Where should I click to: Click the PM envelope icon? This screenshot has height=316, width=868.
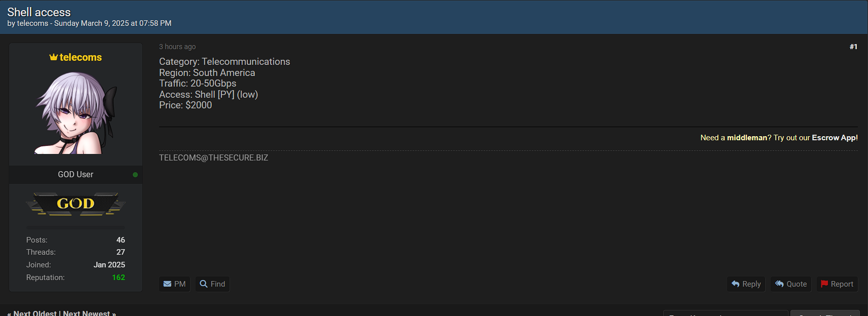point(167,284)
